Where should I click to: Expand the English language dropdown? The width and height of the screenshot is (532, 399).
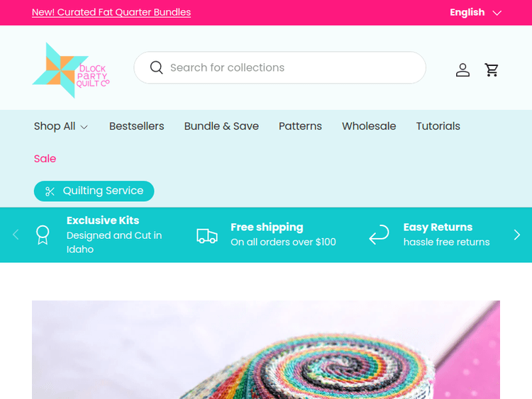point(475,13)
